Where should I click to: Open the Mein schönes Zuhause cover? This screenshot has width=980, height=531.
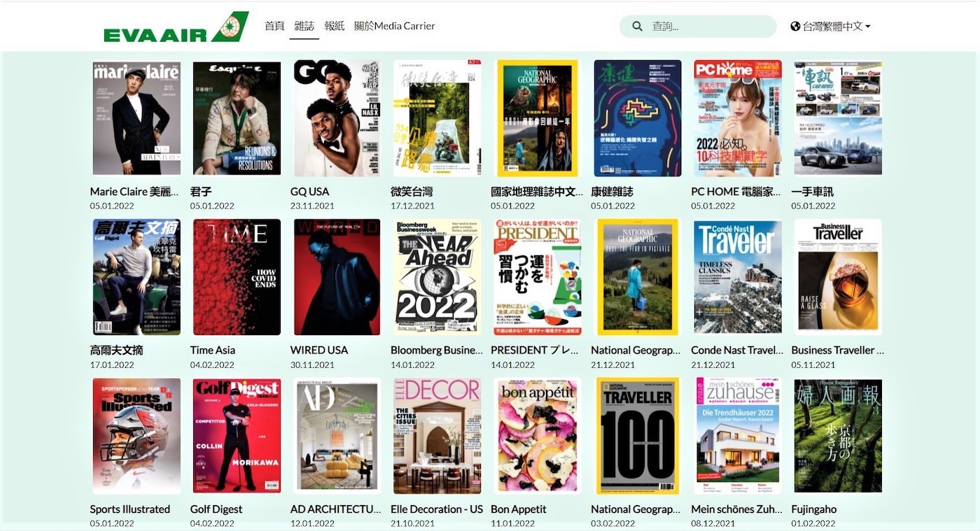738,436
